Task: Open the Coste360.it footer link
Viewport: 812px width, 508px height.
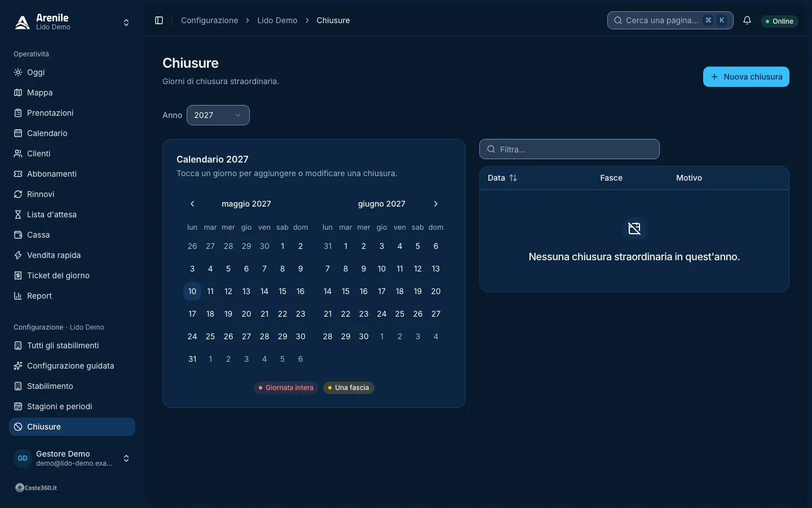Action: click(36, 488)
